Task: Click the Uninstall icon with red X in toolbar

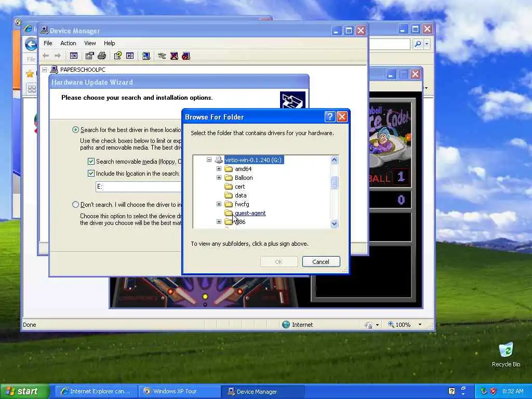Action: 174,56
